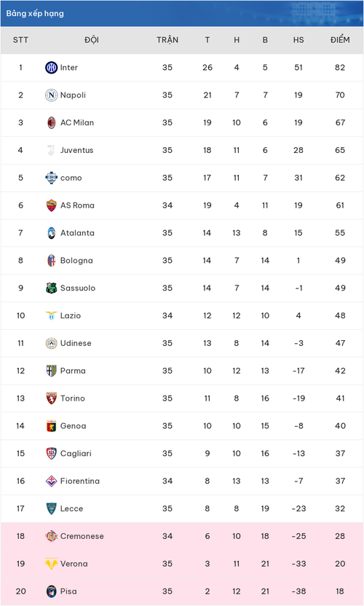Select the ĐIỂM column header
The height and width of the screenshot is (606, 364).
tap(340, 40)
